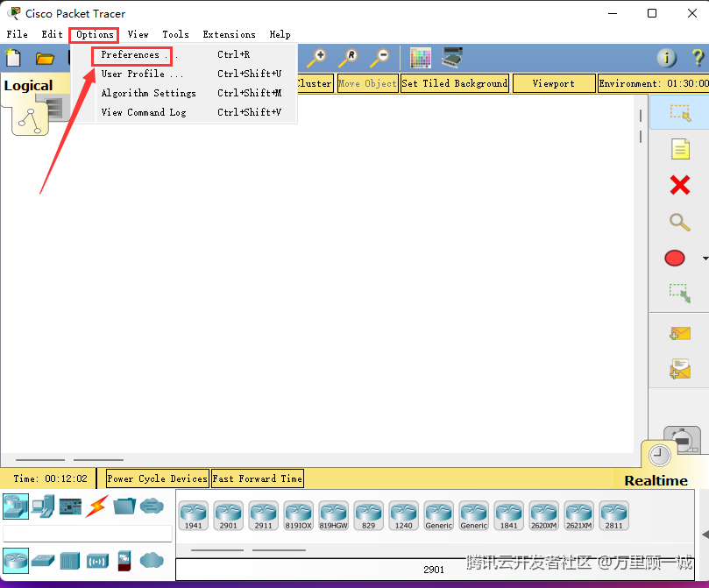Open the Tools menu

coord(176,34)
